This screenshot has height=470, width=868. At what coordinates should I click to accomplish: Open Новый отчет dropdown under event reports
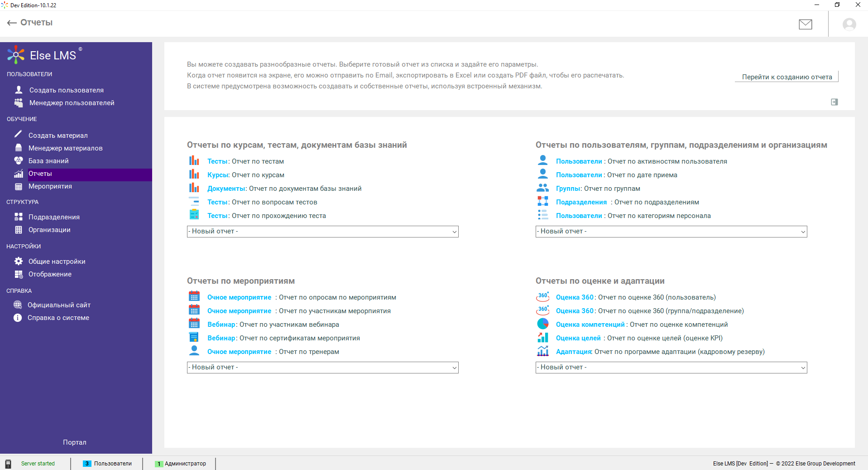tap(322, 368)
